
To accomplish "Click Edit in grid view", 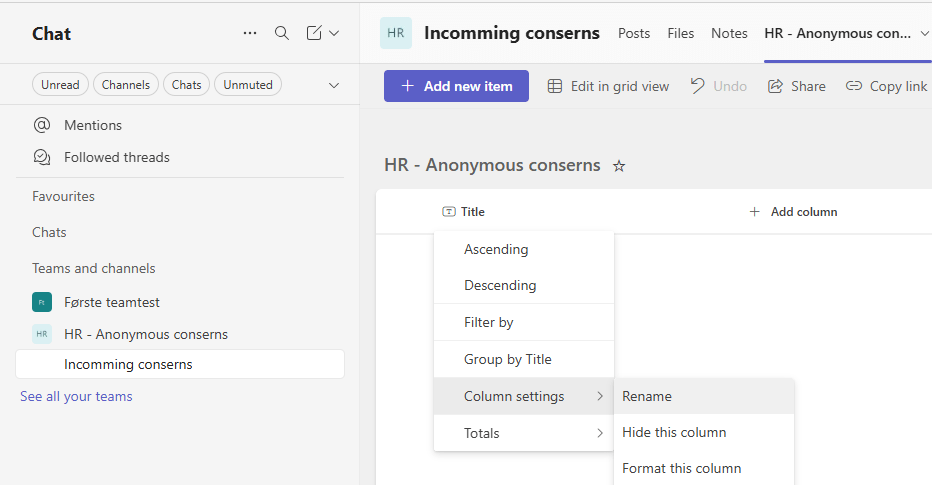I will point(608,86).
